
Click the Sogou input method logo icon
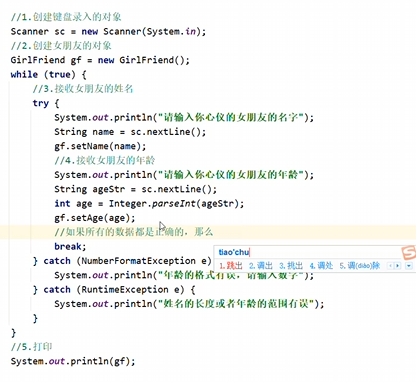point(409,252)
